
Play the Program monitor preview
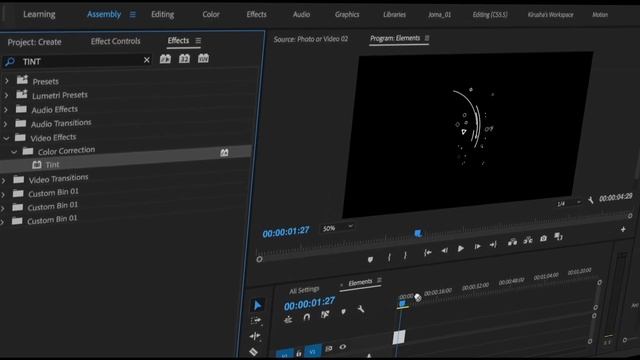461,249
